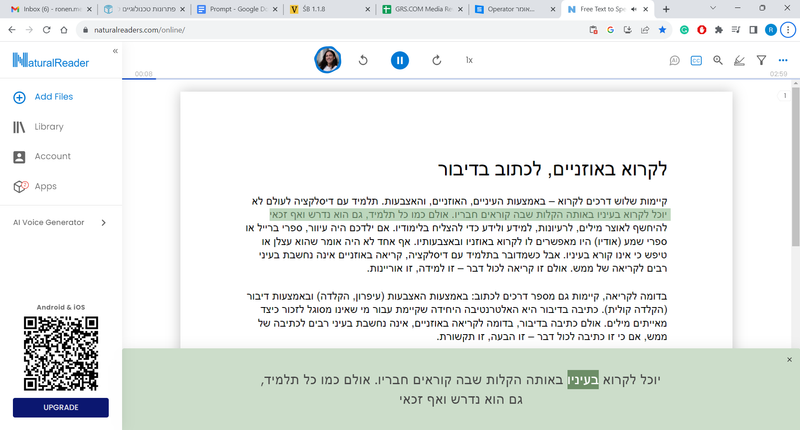800x430 pixels.
Task: Open the highlighter annotation tool
Action: click(739, 61)
